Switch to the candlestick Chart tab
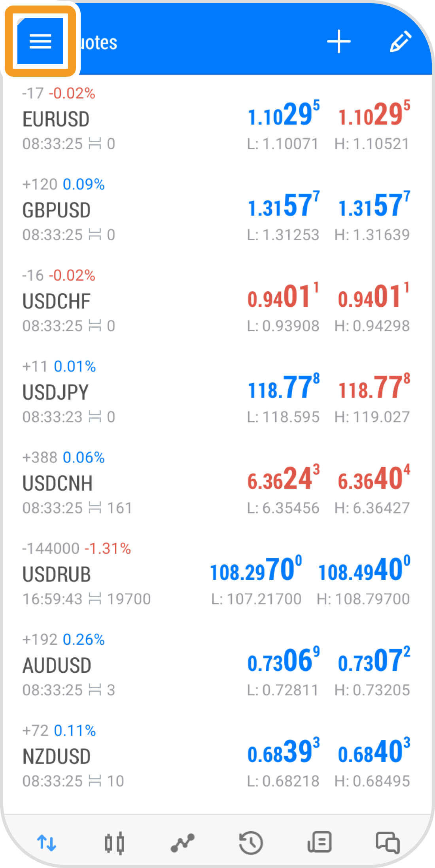 [115, 843]
